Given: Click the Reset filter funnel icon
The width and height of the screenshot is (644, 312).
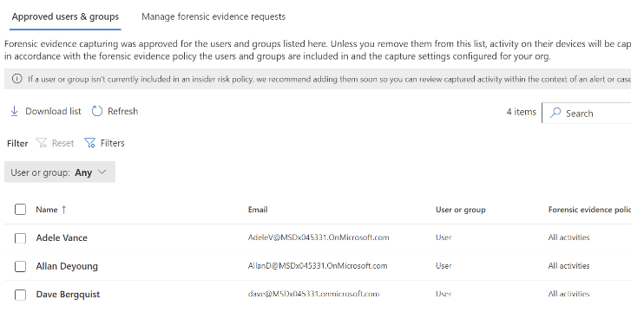Looking at the screenshot, I should (x=42, y=143).
